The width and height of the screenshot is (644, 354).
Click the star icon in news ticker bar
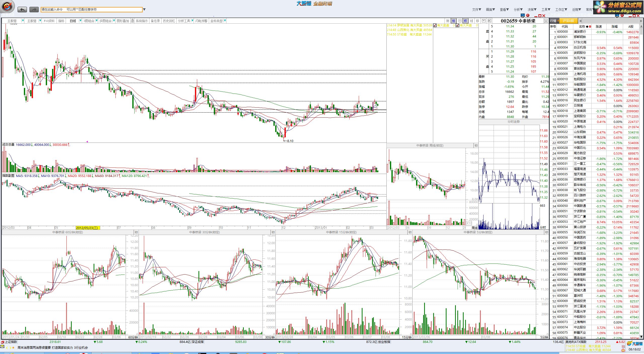(13, 348)
